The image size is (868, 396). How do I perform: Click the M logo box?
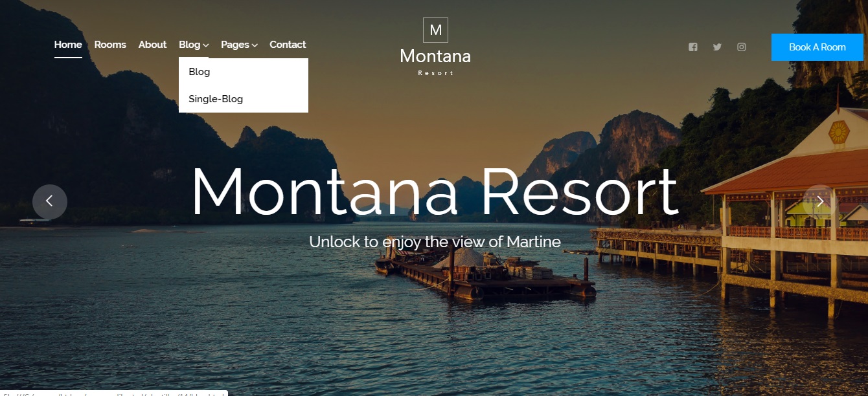pyautogui.click(x=435, y=30)
